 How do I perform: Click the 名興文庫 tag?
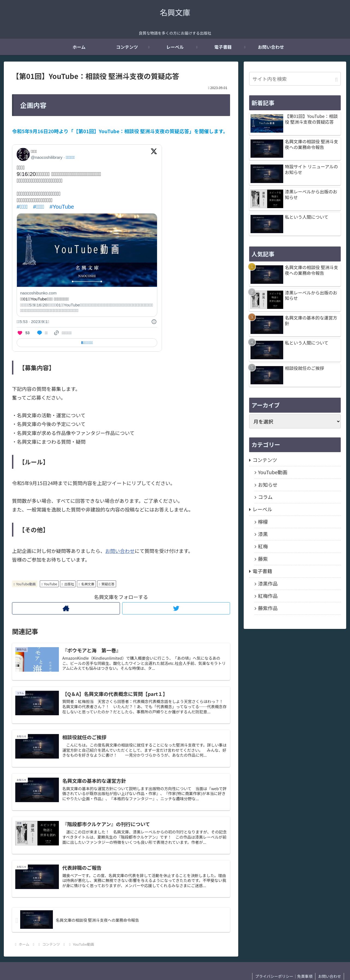click(86, 584)
